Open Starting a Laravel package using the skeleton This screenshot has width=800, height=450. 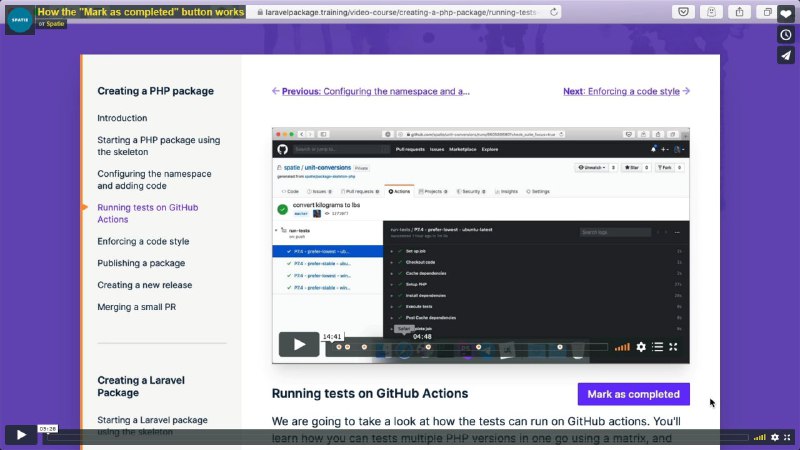[152, 426]
